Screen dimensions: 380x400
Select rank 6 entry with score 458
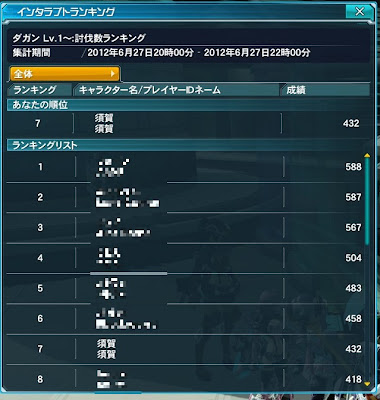[x=185, y=319]
